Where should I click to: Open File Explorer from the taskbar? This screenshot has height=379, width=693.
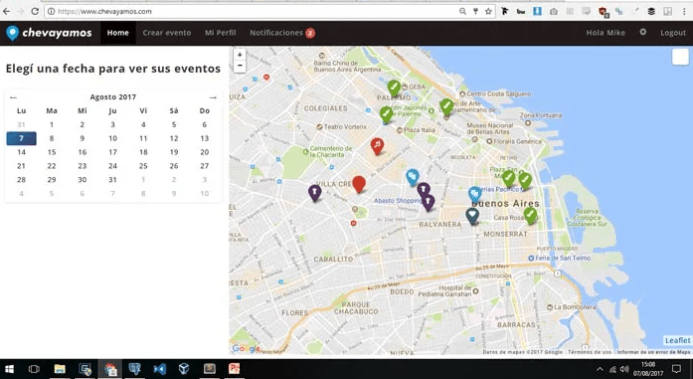pyautogui.click(x=60, y=369)
